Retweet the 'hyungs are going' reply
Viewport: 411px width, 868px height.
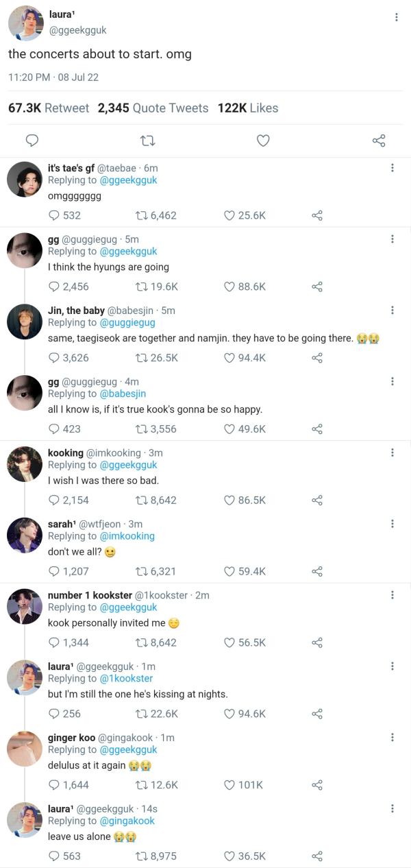[142, 287]
